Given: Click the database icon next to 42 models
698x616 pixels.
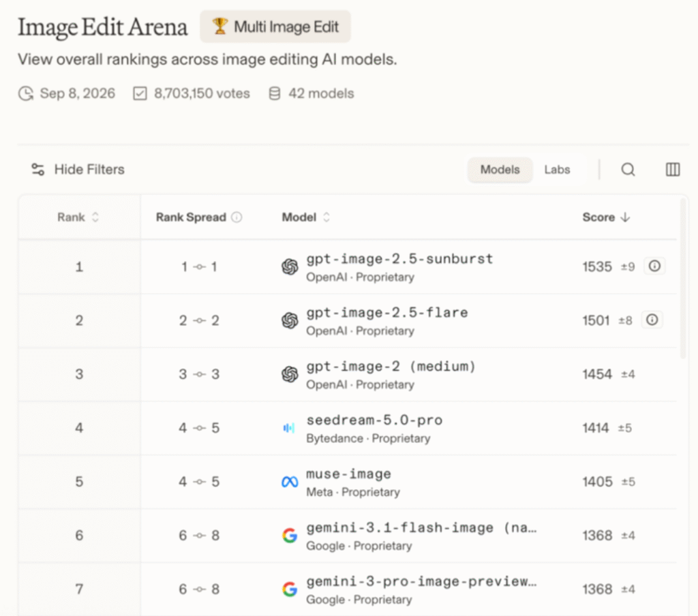Looking at the screenshot, I should click(275, 93).
